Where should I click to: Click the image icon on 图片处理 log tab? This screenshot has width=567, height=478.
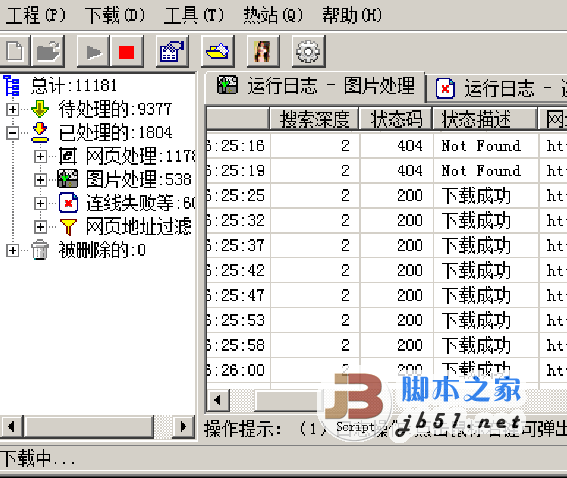[x=227, y=85]
